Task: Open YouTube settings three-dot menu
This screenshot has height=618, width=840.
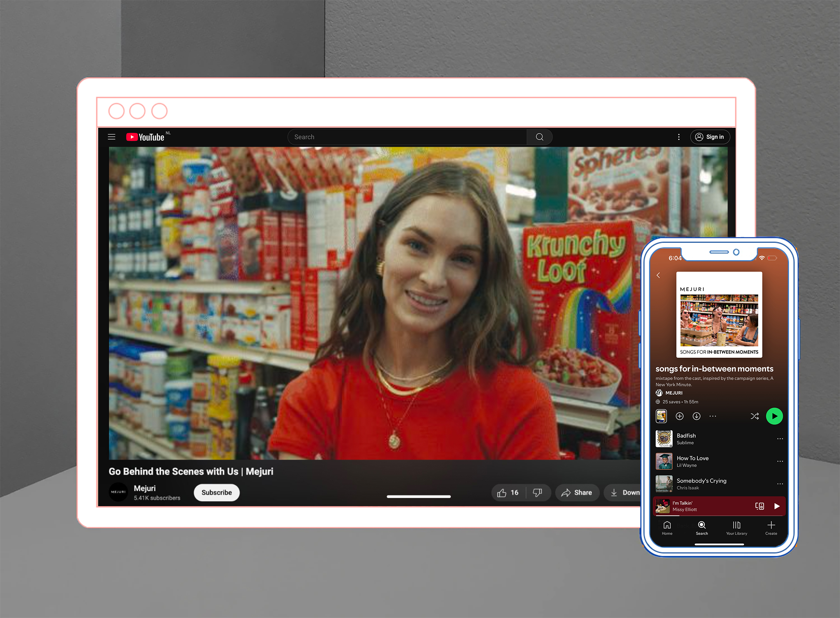Action: [679, 137]
